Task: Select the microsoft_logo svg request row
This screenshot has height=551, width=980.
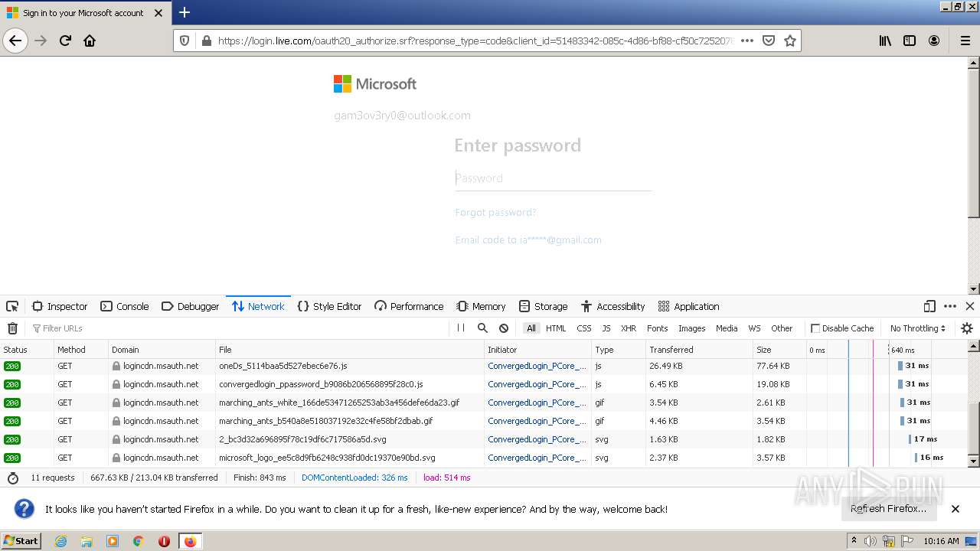Action: (x=484, y=458)
